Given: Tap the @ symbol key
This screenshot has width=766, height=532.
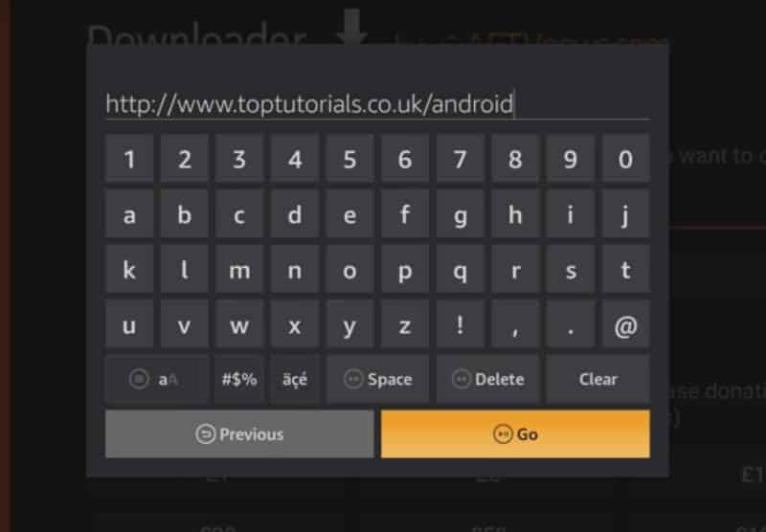Looking at the screenshot, I should pyautogui.click(x=626, y=325).
